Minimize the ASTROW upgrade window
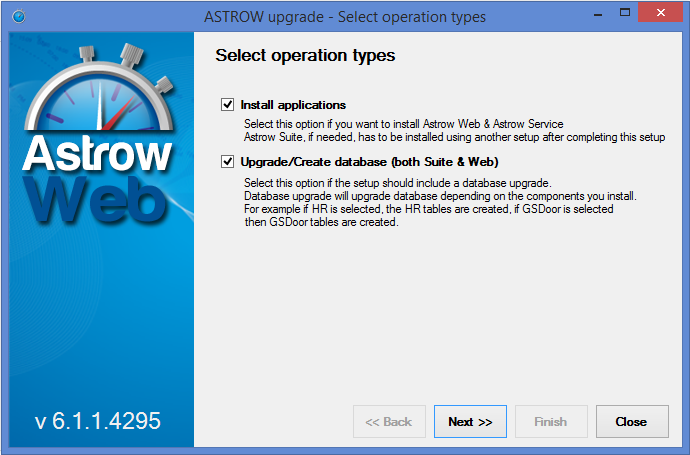The image size is (690, 455). 596,14
